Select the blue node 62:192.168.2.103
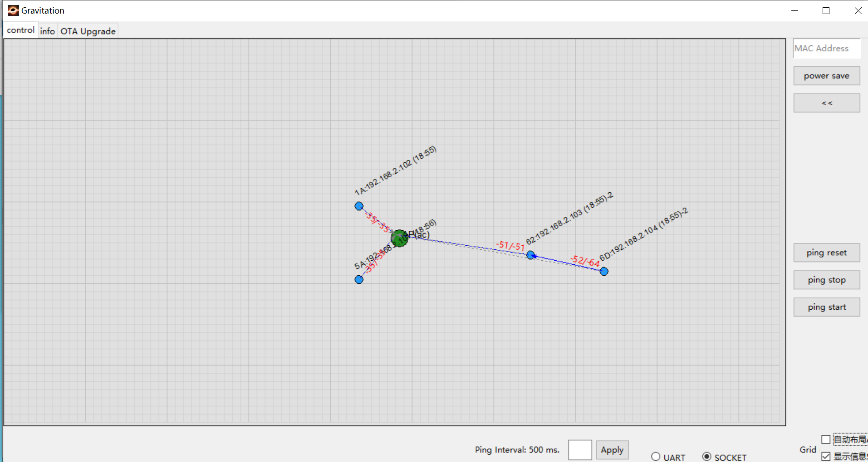The image size is (868, 462). tap(530, 255)
